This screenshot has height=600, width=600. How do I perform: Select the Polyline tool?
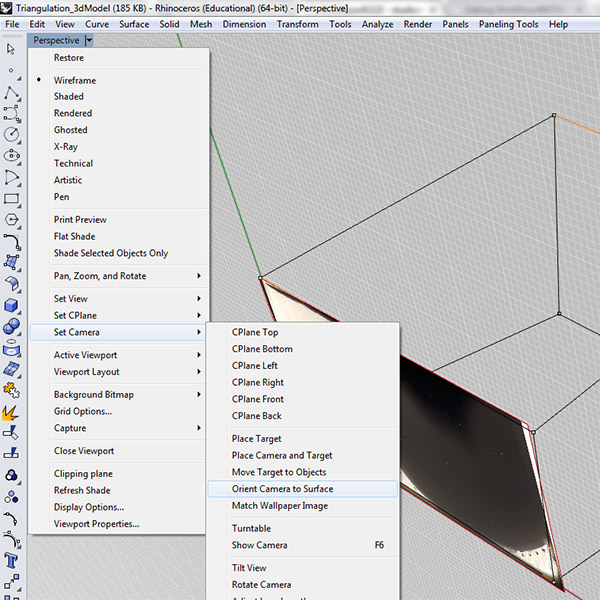[x=11, y=93]
